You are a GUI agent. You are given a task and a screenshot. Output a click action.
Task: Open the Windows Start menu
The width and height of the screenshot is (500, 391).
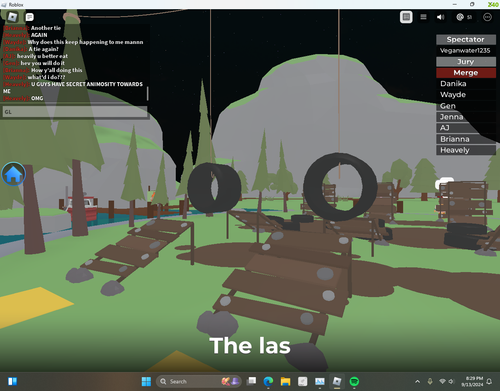tap(146, 381)
